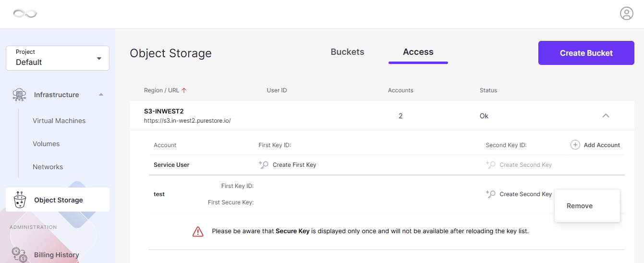
Task: Click the Service User account name
Action: (171, 164)
